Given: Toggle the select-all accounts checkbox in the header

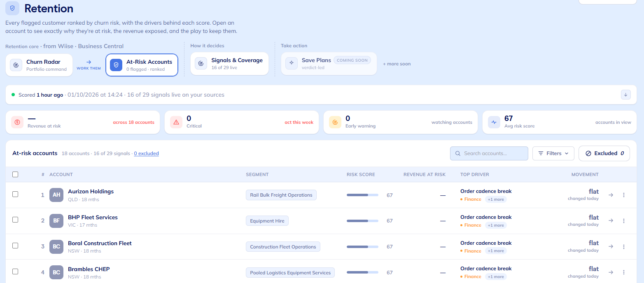Looking at the screenshot, I should [15, 174].
